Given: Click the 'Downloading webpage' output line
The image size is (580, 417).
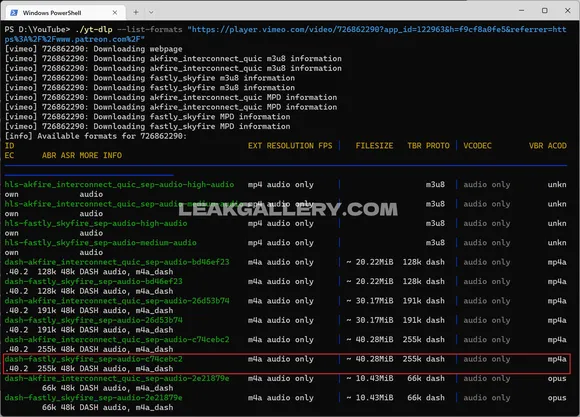Looking at the screenshot, I should click(x=94, y=49).
